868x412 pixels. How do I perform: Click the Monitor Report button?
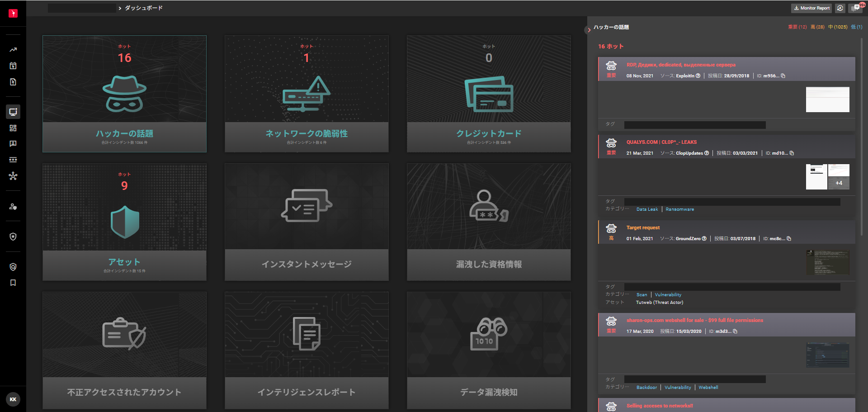[x=812, y=8]
